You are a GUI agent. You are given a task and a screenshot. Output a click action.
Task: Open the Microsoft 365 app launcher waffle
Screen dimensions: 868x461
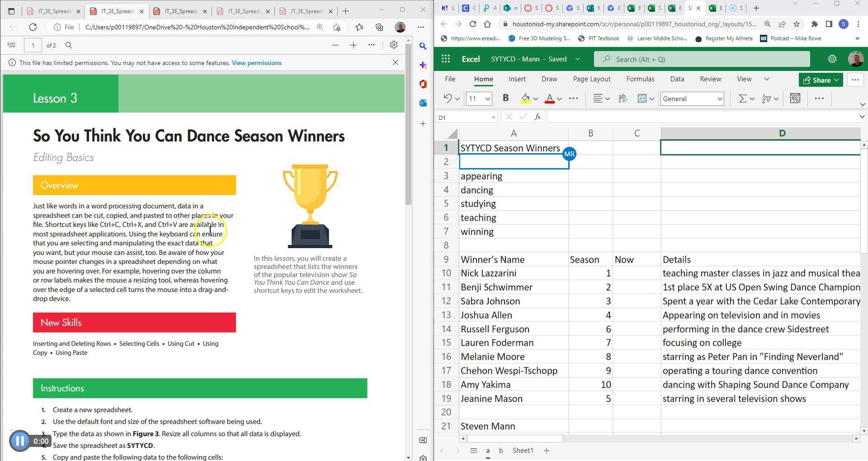pyautogui.click(x=446, y=59)
